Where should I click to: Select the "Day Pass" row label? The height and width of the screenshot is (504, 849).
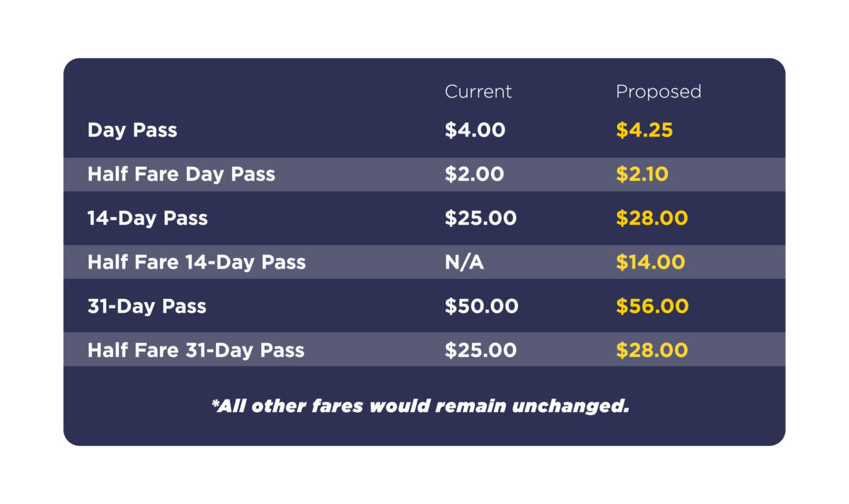(132, 131)
